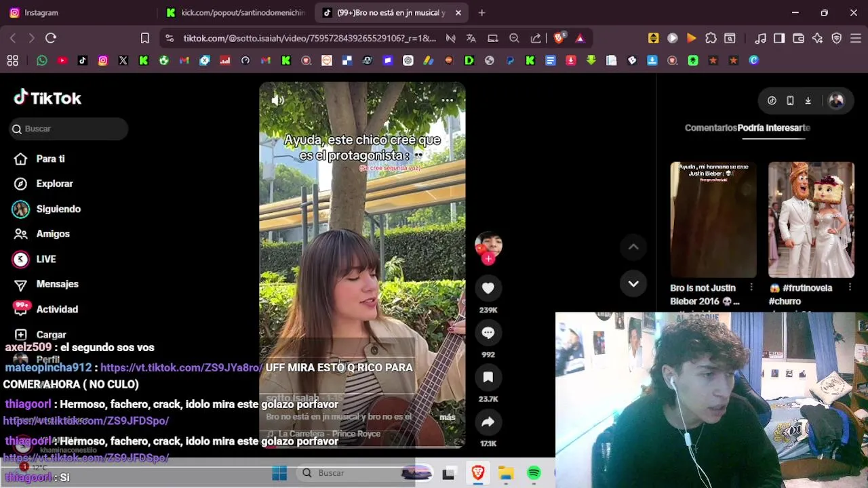
Task: Open Spotify from the taskbar
Action: (534, 473)
